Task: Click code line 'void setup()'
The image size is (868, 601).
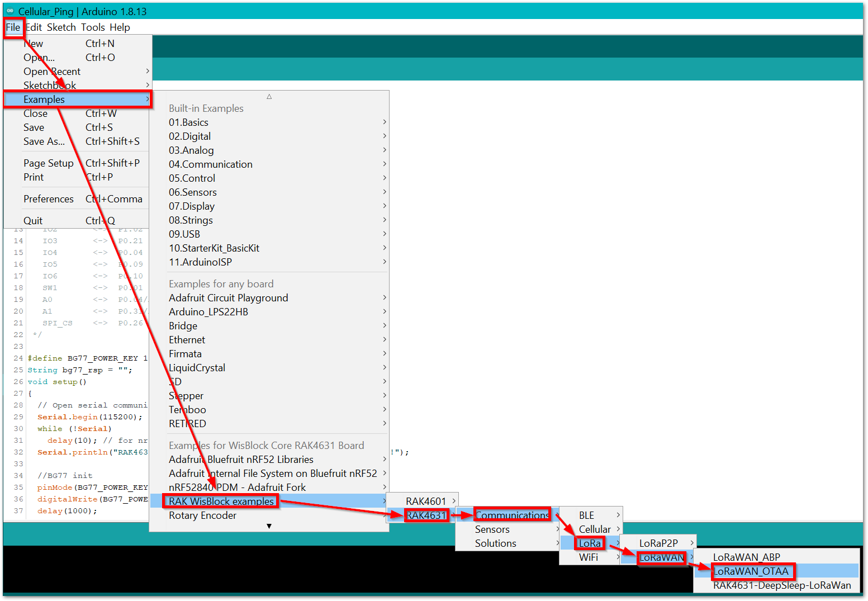Action: point(57,382)
